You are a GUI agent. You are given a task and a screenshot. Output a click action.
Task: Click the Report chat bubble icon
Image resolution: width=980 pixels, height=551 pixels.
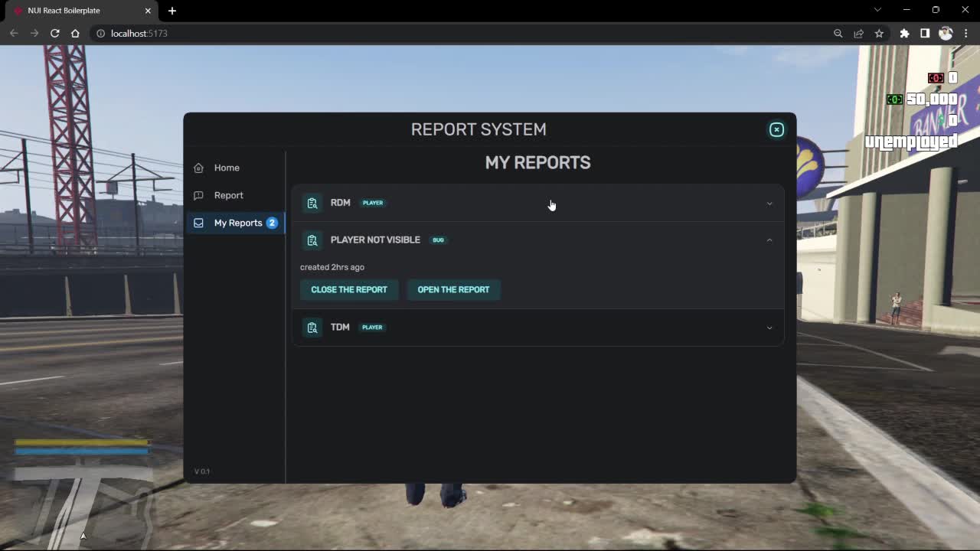pyautogui.click(x=198, y=195)
